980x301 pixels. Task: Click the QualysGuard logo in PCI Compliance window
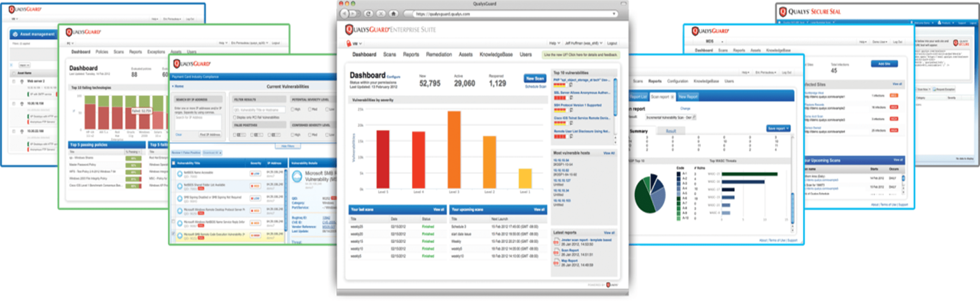pos(192,64)
